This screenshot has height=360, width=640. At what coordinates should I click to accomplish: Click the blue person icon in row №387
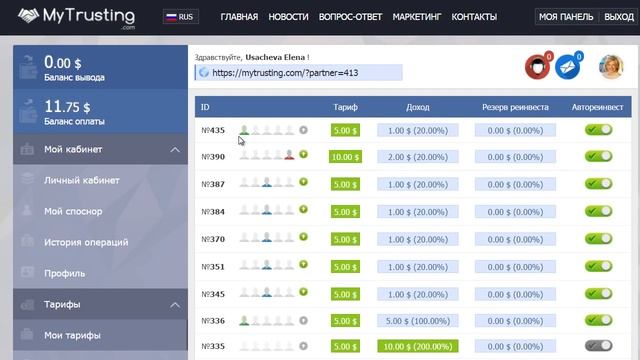[267, 182]
